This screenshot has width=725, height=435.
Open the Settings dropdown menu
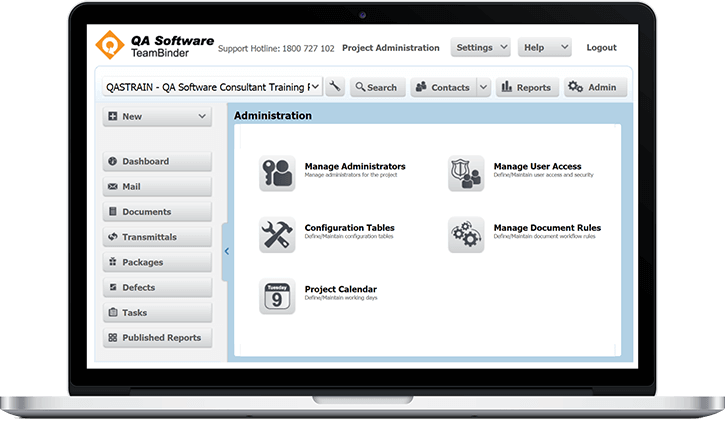pos(481,47)
